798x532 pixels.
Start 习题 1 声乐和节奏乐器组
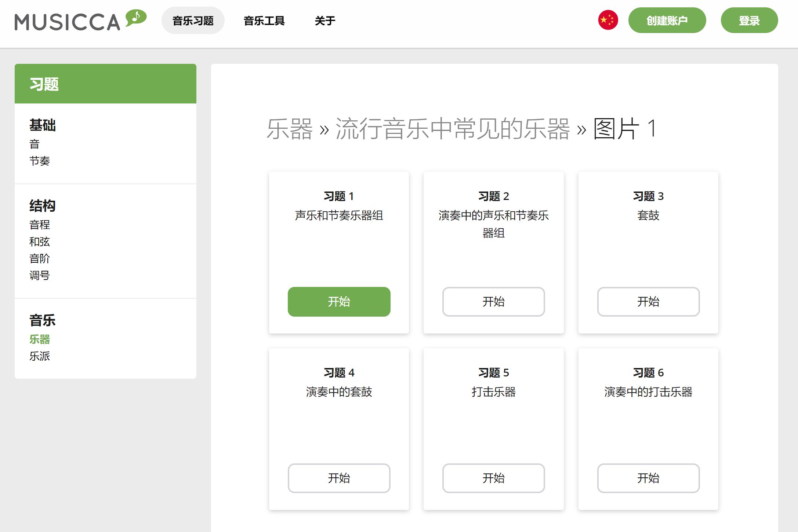[338, 302]
